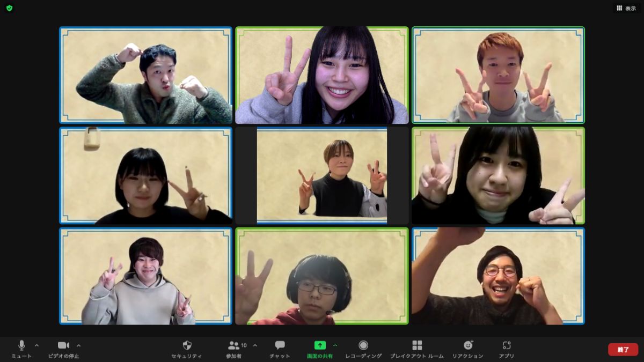Viewport: 644px width, 362px height.
Task: Open Breakout Rooms
Action: tap(417, 345)
